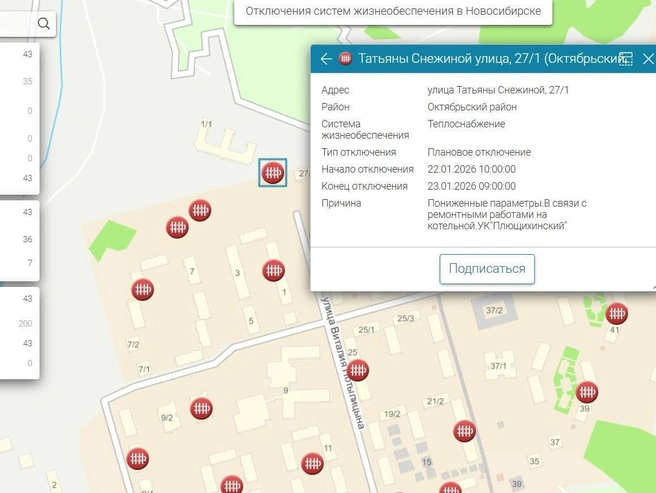Open outage marker below building 11 label
Viewport: 656px width, 493px height.
click(x=312, y=463)
